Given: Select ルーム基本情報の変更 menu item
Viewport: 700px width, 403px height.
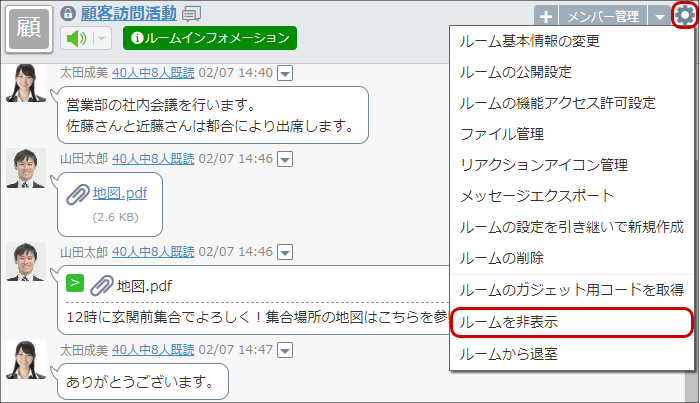Looking at the screenshot, I should tap(572, 41).
